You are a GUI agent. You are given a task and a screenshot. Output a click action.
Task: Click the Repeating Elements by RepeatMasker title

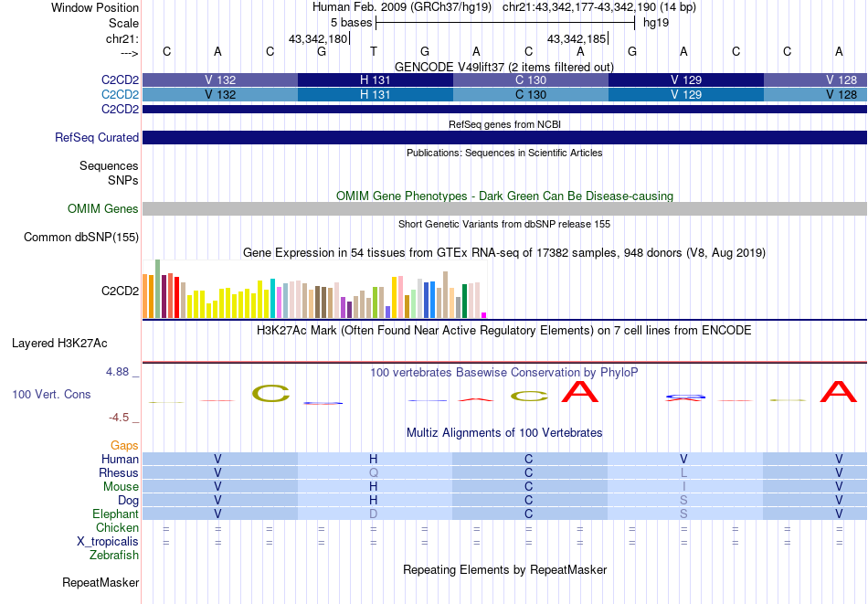[x=505, y=569]
